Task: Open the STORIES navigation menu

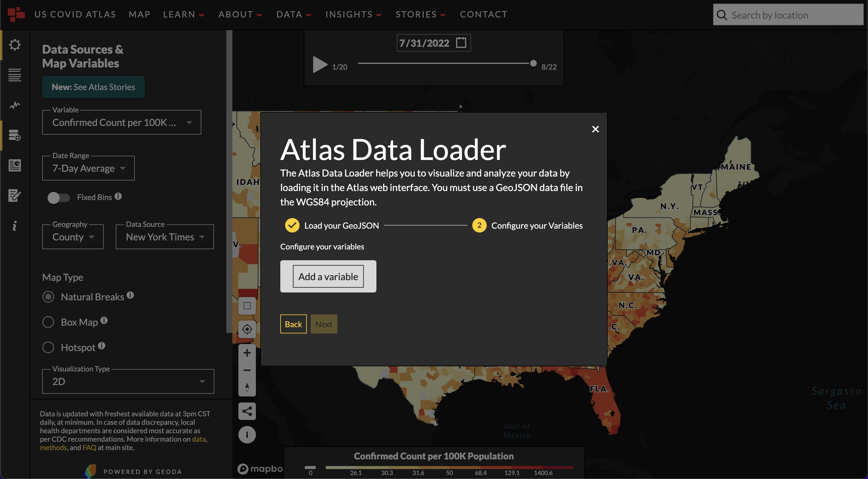Action: coord(420,14)
